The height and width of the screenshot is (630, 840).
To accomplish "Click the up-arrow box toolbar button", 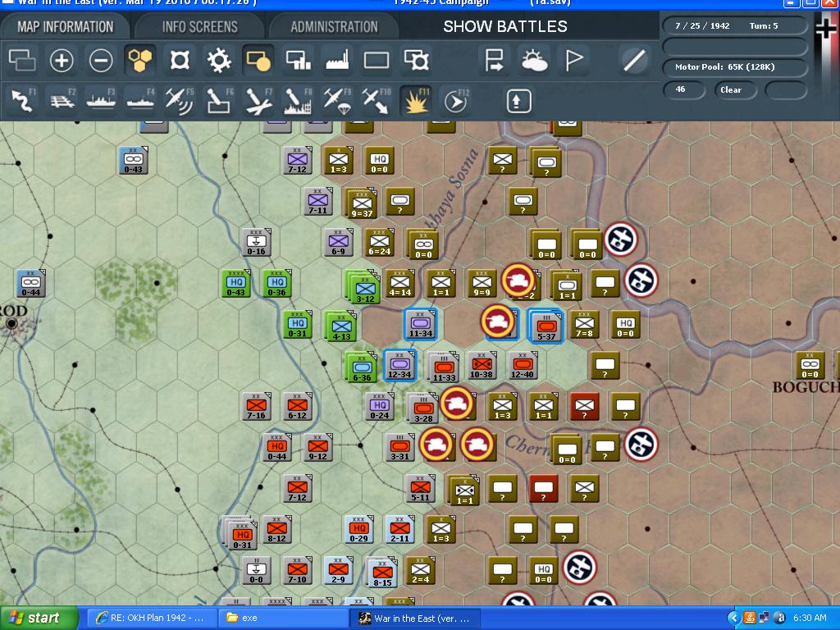I will tap(518, 101).
